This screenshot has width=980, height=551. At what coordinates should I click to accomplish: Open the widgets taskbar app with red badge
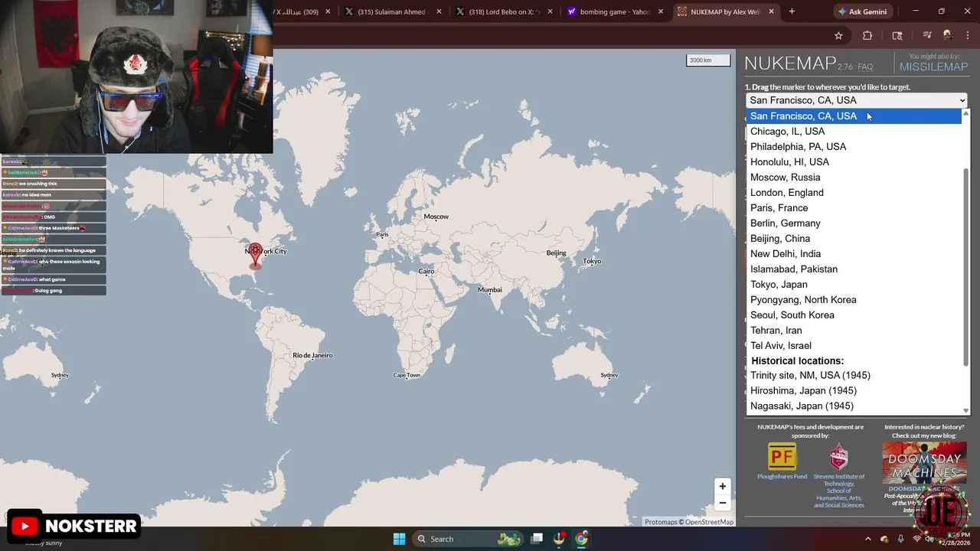tap(559, 539)
